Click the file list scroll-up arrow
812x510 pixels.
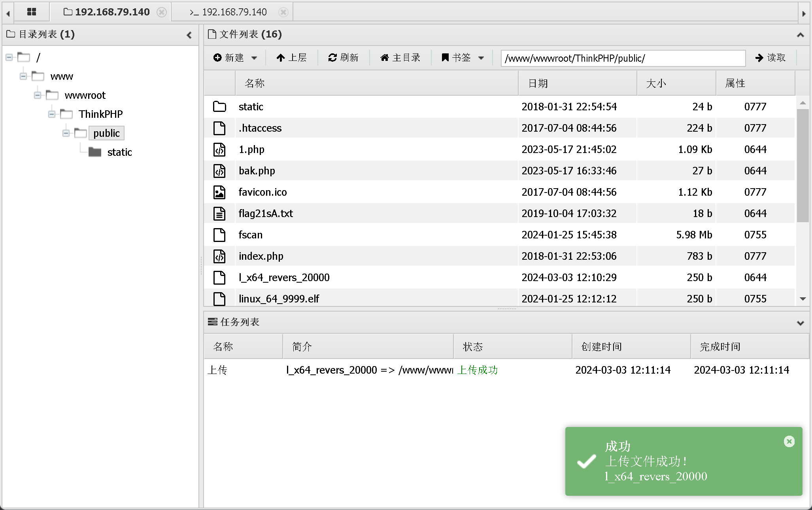[x=803, y=103]
